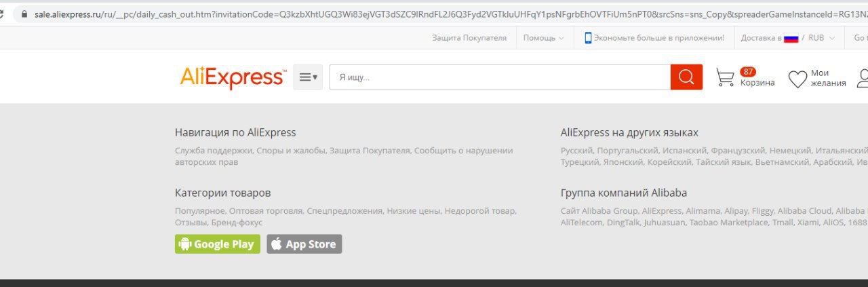
Task: Open the App Store download button
Action: tap(304, 244)
